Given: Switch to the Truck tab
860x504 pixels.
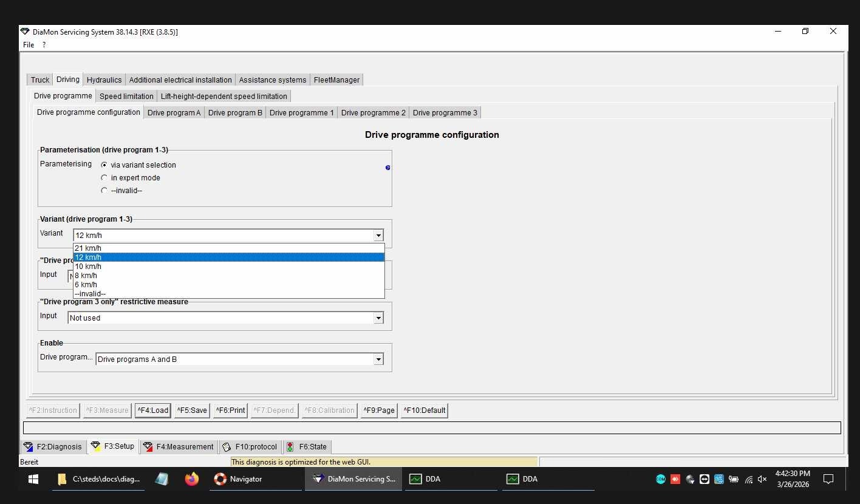Looking at the screenshot, I should [40, 80].
